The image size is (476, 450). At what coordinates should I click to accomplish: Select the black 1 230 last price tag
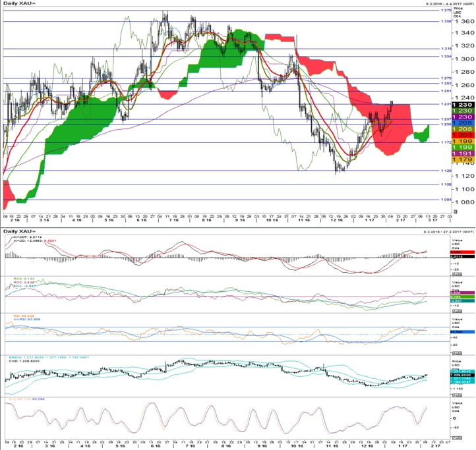click(x=463, y=105)
